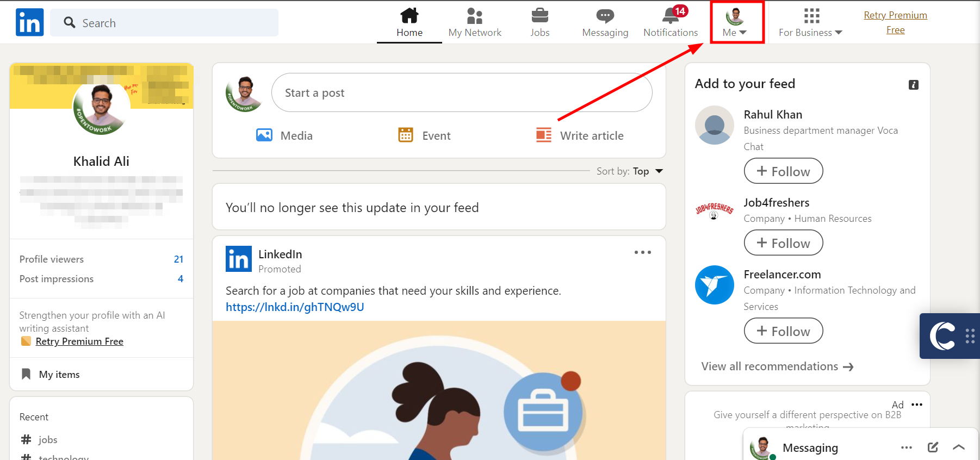Screen dimensions: 980x460
Task: Click LinkedIn promoted post author name
Action: (x=280, y=254)
